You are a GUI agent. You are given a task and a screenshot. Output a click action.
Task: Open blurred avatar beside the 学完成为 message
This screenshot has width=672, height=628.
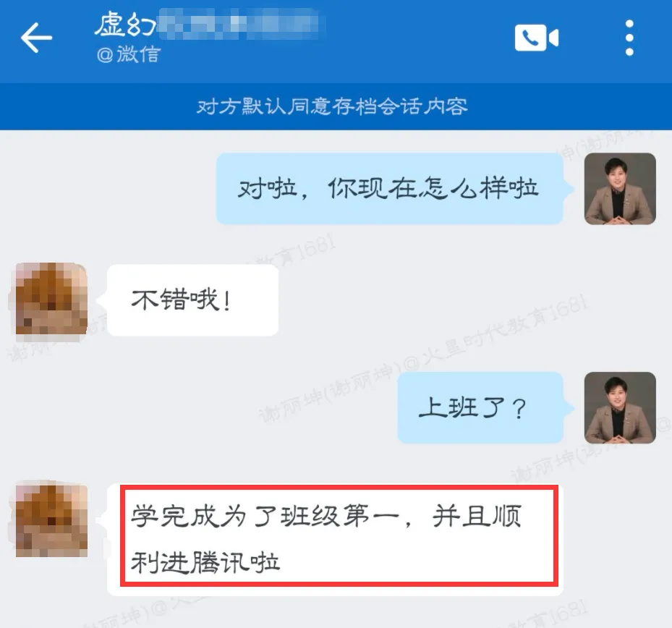[51, 521]
